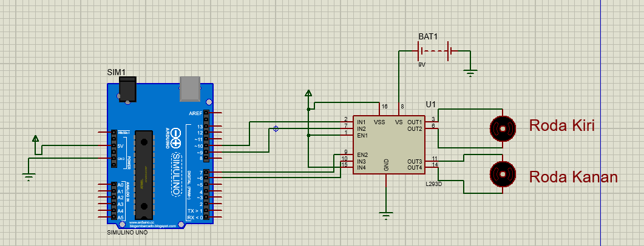Click the 'Roda Kanan' text label

click(x=574, y=177)
